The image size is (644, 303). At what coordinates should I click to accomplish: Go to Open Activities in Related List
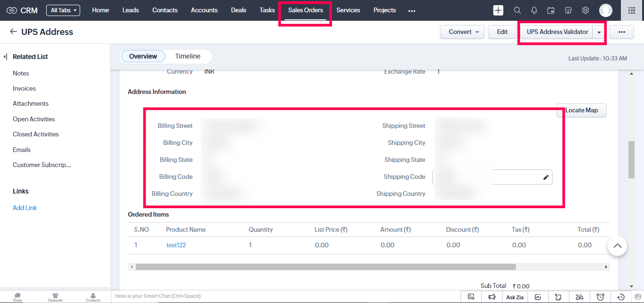[x=34, y=119]
